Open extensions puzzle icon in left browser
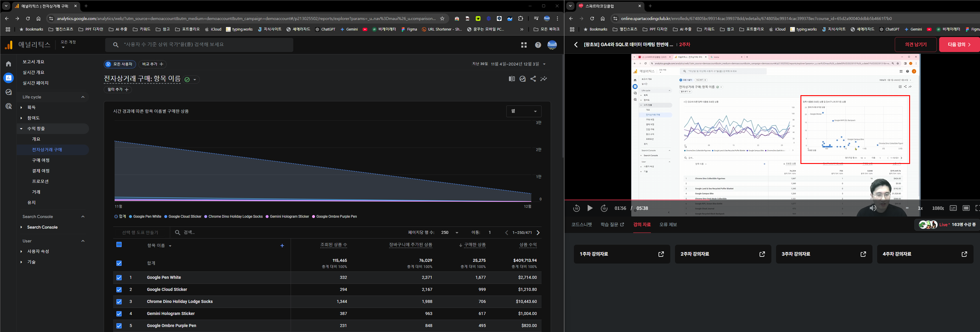 pyautogui.click(x=520, y=18)
